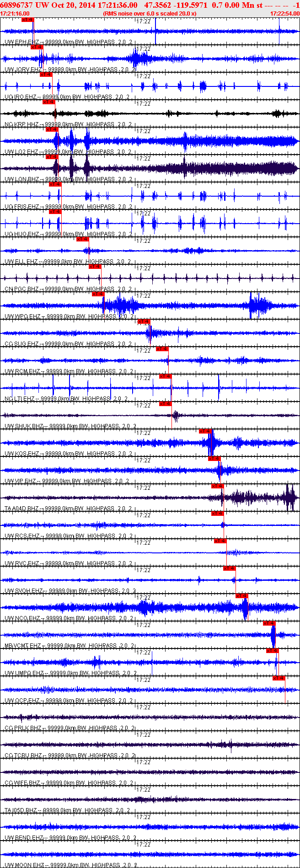The image size is (300, 868).
Task: Click the red pick flag on A04D trace
Action: point(217,486)
